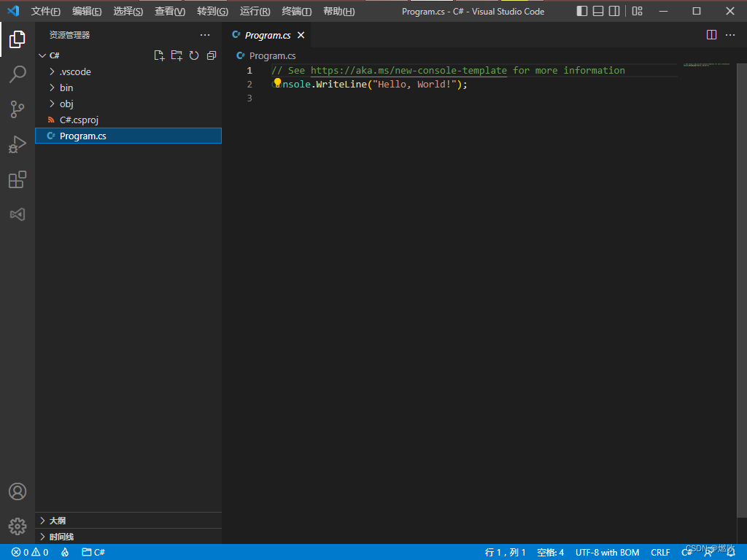The height and width of the screenshot is (560, 747).
Task: Open the 编辑(E) menu
Action: (x=87, y=11)
